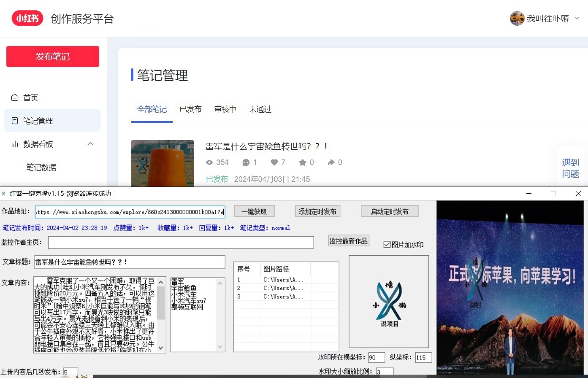Open the account dropdown chevron

pos(577,19)
